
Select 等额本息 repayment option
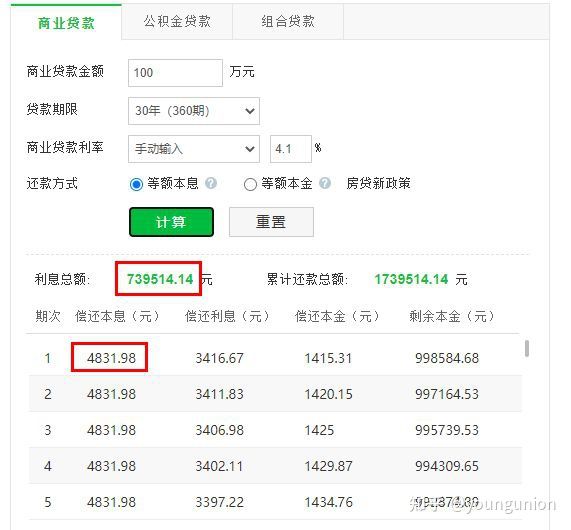tap(136, 184)
